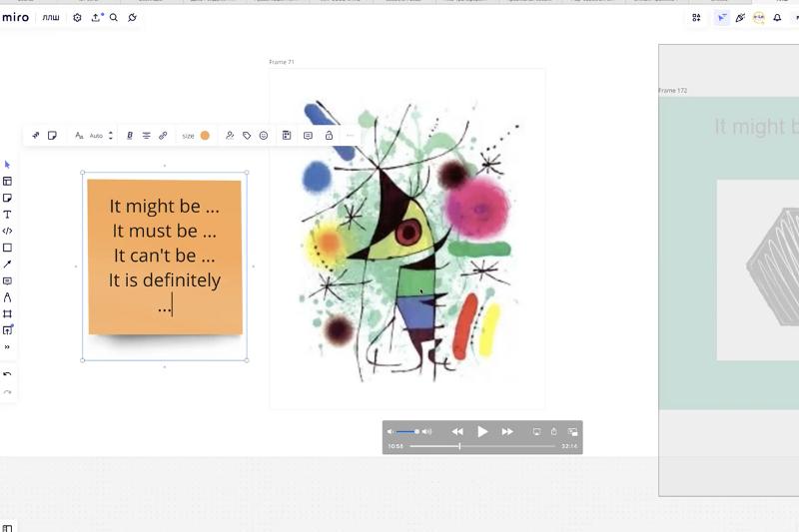Lock the selected sticky note
The image size is (799, 532).
coord(329,136)
